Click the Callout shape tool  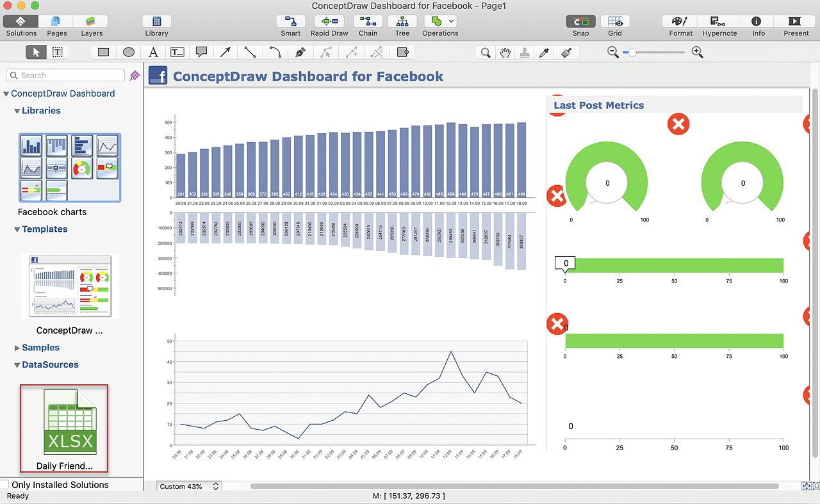201,53
